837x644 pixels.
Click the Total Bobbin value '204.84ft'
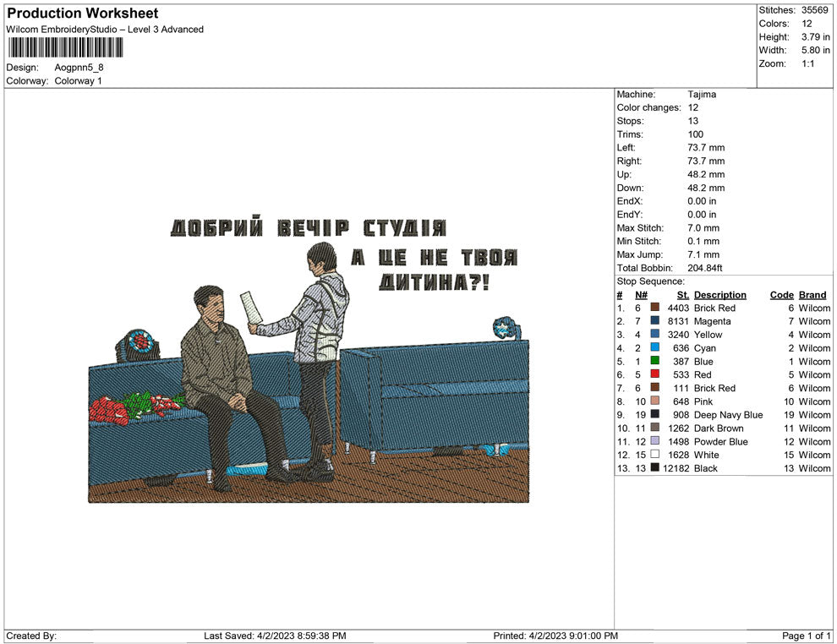pyautogui.click(x=704, y=268)
